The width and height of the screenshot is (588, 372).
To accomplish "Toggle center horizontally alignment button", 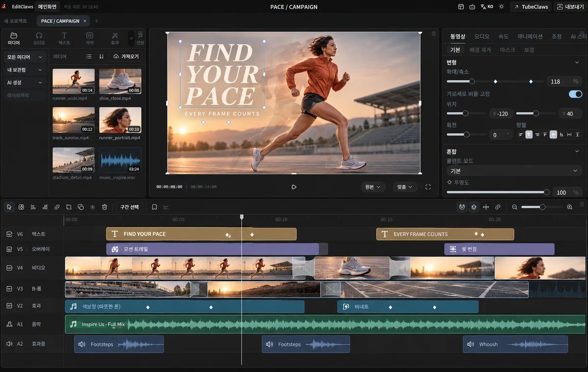I will click(529, 134).
